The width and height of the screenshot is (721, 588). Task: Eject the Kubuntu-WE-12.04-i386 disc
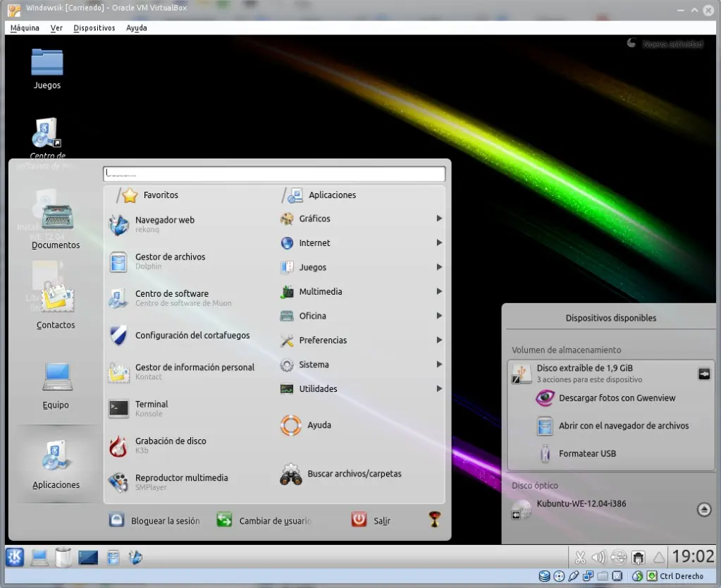pyautogui.click(x=704, y=509)
